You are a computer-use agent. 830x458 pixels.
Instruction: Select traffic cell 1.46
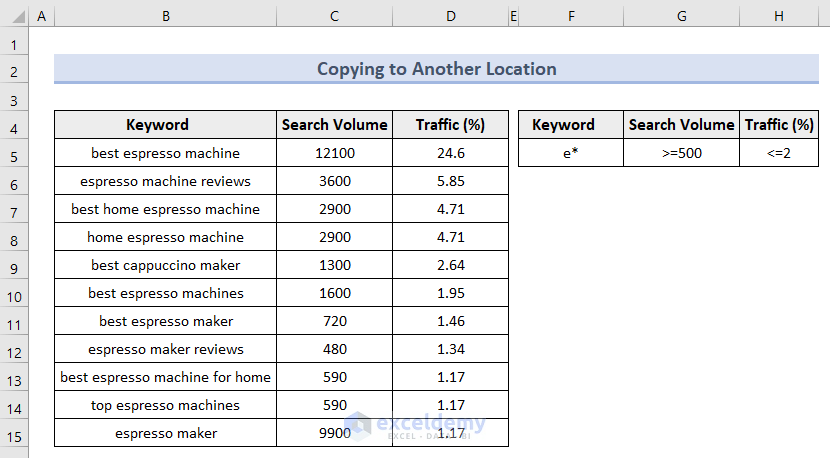[450, 321]
